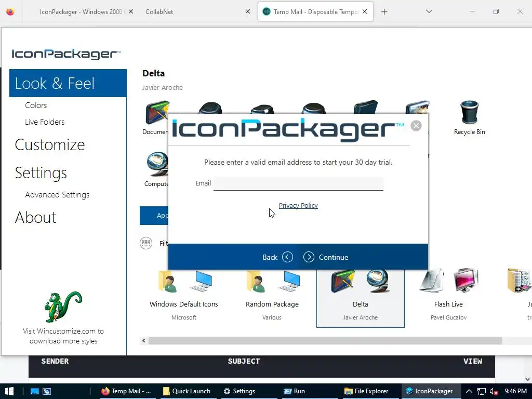Close the IconPackager Windows 2000 browser tab
Image resolution: width=532 pixels, height=399 pixels.
131,11
